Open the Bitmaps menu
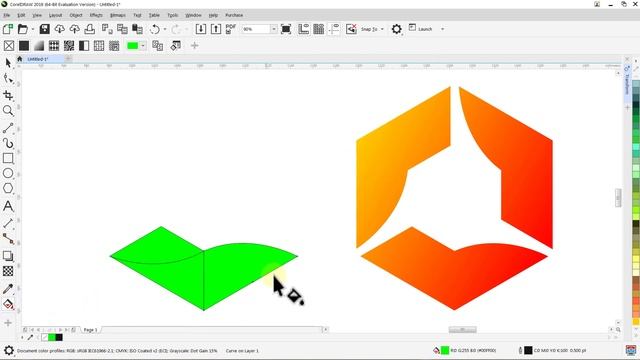This screenshot has width=640, height=360. (118, 15)
